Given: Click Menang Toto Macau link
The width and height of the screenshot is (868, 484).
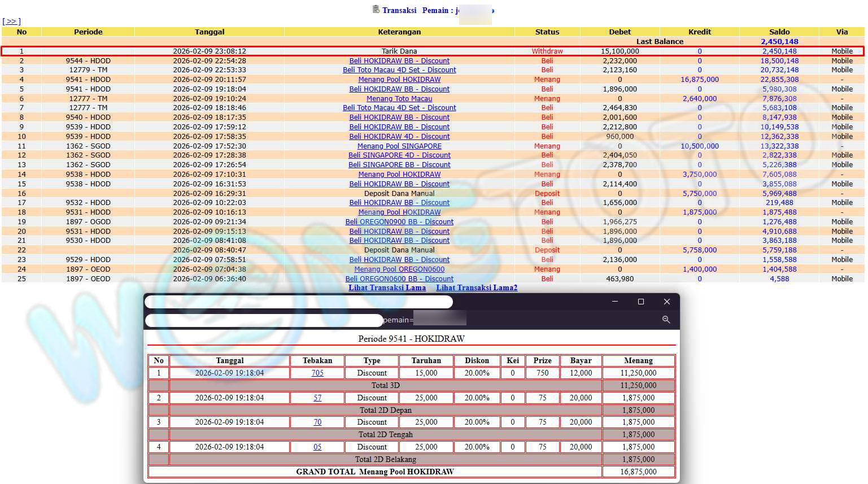Looking at the screenshot, I should [x=399, y=98].
